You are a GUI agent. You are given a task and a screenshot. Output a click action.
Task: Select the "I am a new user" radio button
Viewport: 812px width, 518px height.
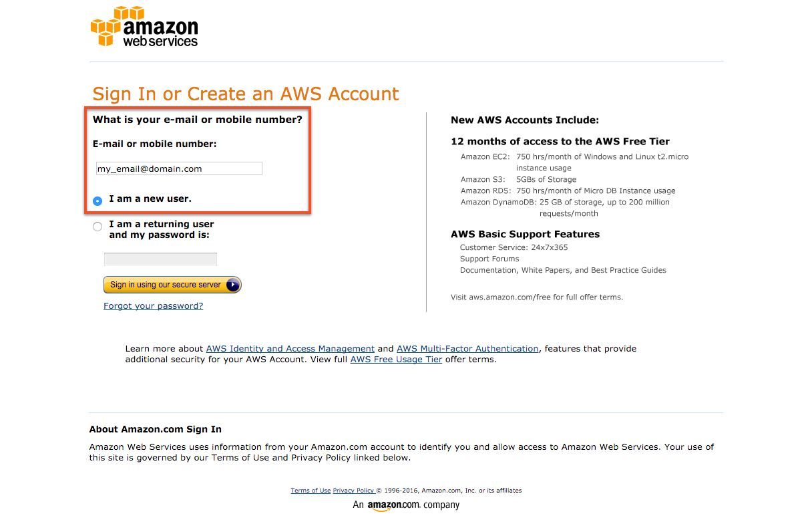pos(97,201)
